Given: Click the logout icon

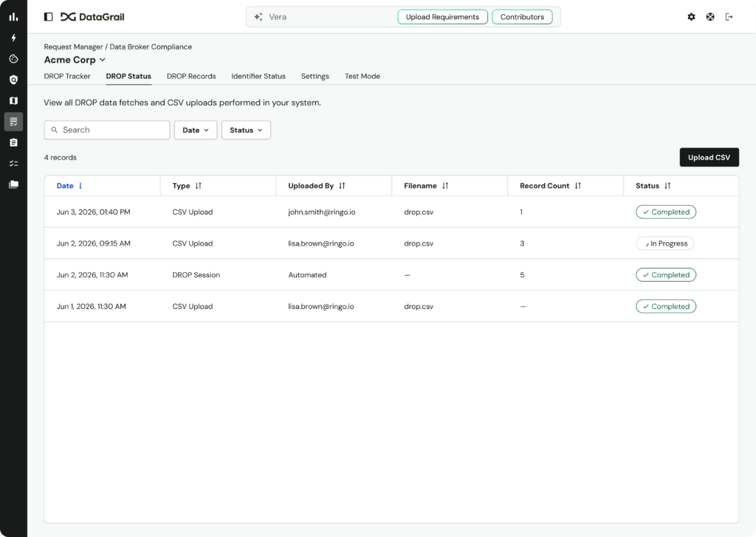Looking at the screenshot, I should click(x=729, y=17).
